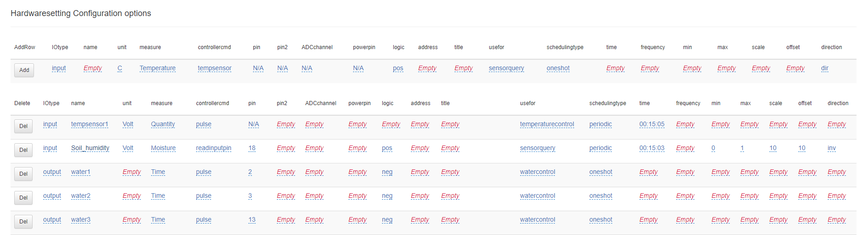868x235 pixels.
Task: Edit sensorquery usefor in the add row
Action: pos(506,68)
